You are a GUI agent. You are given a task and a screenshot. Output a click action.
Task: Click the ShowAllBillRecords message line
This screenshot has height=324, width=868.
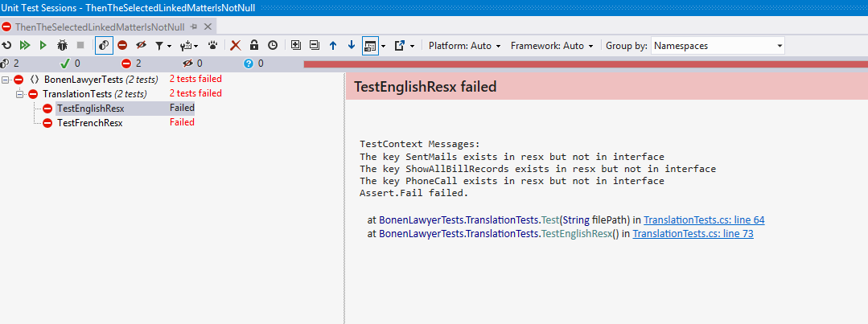(538, 169)
